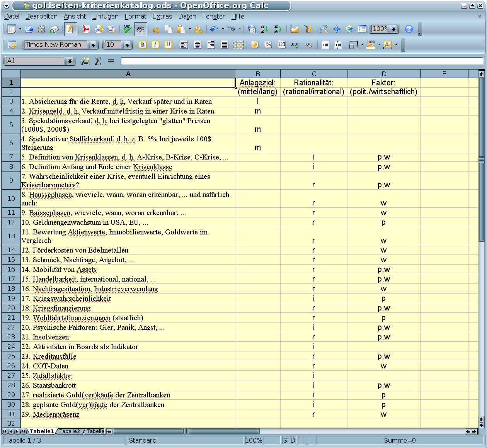Toggle AutoSpellcheck with red underline ABC
The height and width of the screenshot is (448, 487).
tap(140, 29)
